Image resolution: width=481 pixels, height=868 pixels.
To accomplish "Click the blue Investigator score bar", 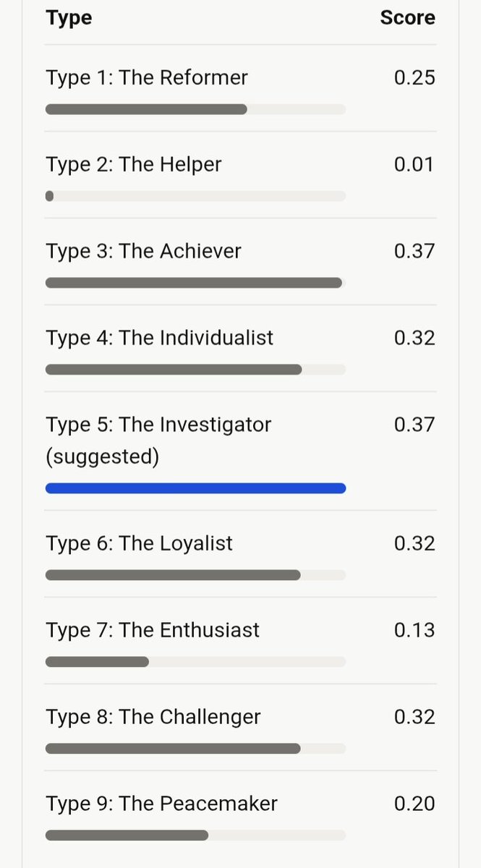I will tap(195, 488).
